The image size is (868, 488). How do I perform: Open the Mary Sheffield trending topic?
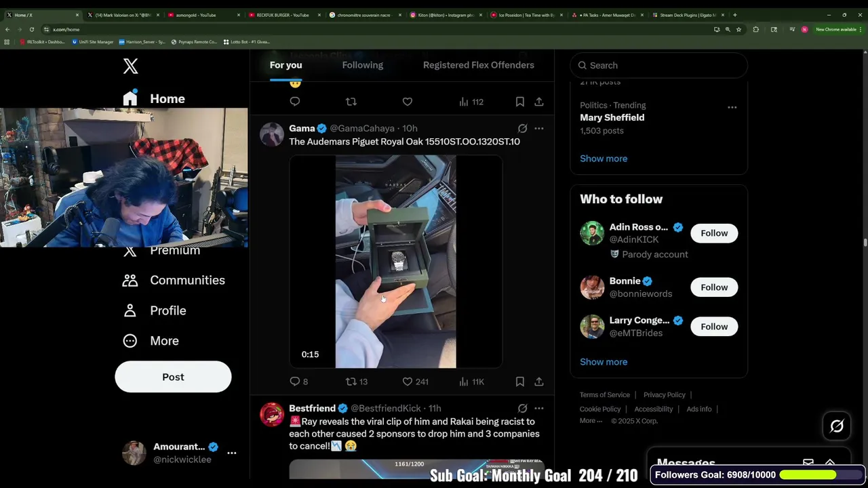tap(612, 117)
